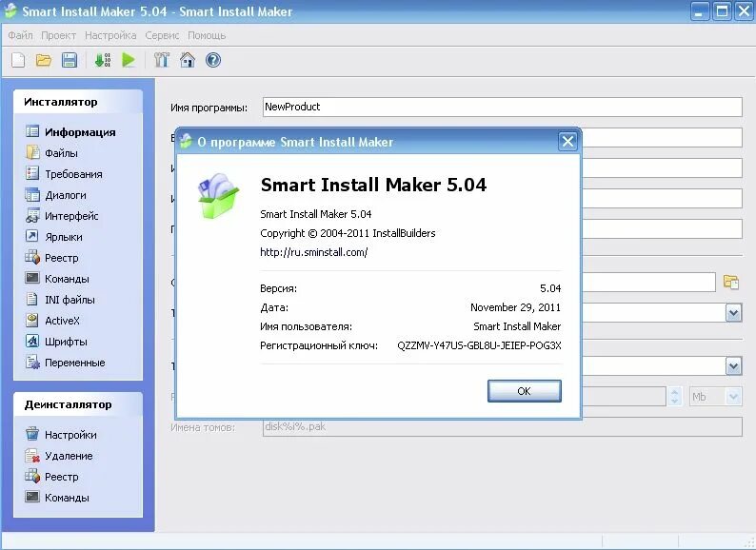Click the New project toolbar icon
Viewport: 756px width, 550px height.
[x=18, y=60]
